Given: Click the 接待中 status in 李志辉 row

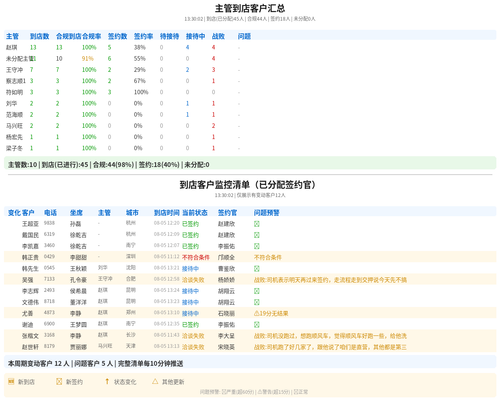Looking at the screenshot, I should pos(190,291).
